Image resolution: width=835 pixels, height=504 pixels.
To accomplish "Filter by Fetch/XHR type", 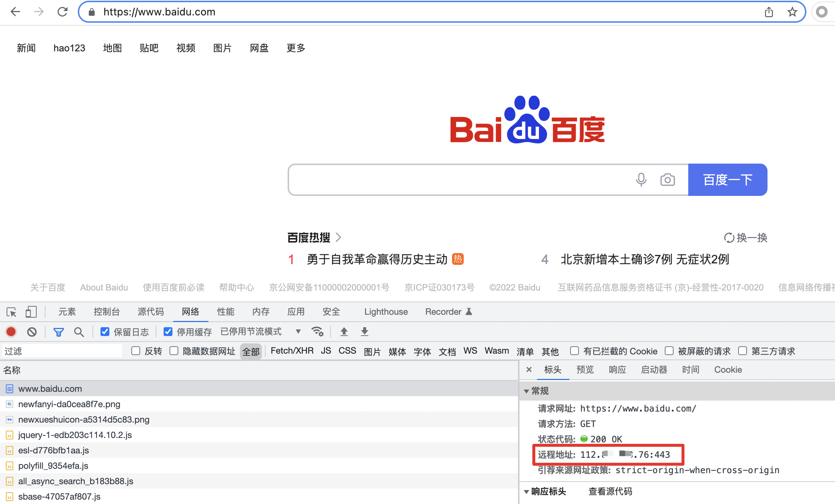I will click(292, 351).
